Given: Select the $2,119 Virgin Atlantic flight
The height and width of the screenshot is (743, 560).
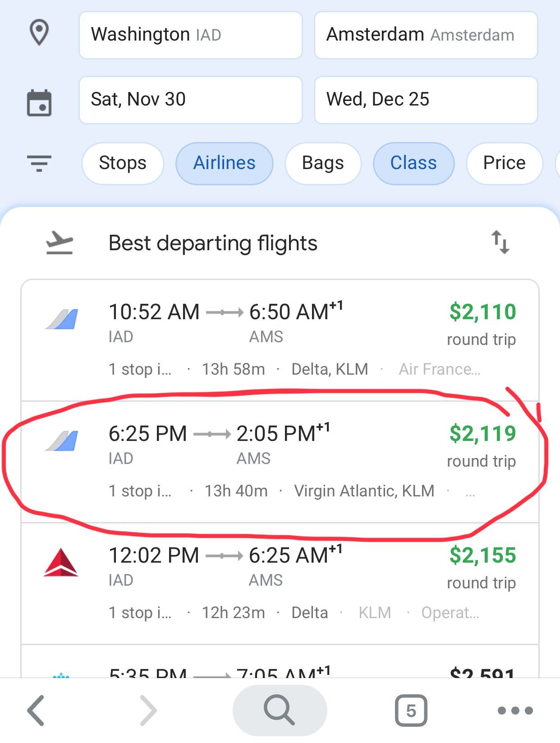Looking at the screenshot, I should click(x=280, y=462).
